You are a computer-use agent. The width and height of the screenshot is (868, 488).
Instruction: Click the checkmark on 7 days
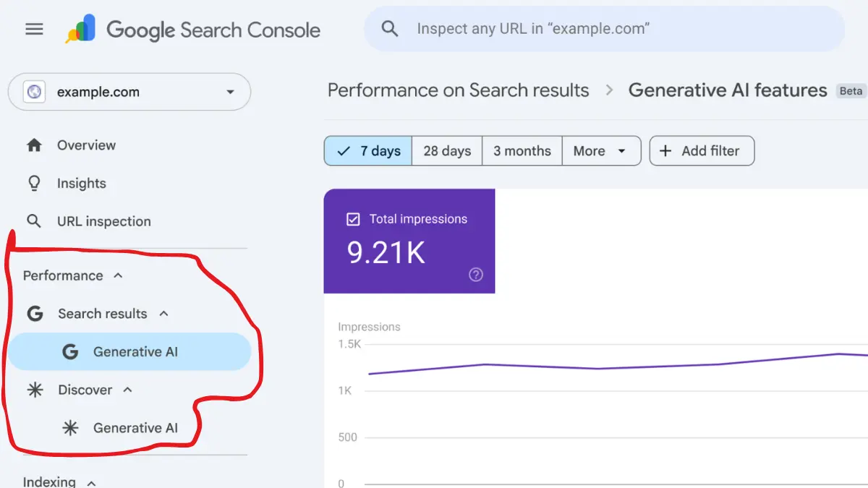[344, 151]
